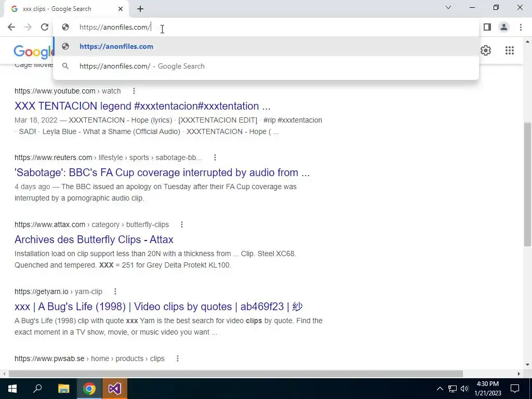532x399 pixels.
Task: Open the Chrome three-dot menu
Action: (521, 27)
